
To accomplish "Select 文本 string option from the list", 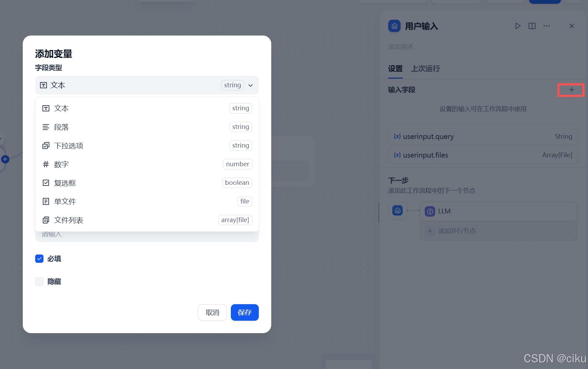I will click(147, 108).
